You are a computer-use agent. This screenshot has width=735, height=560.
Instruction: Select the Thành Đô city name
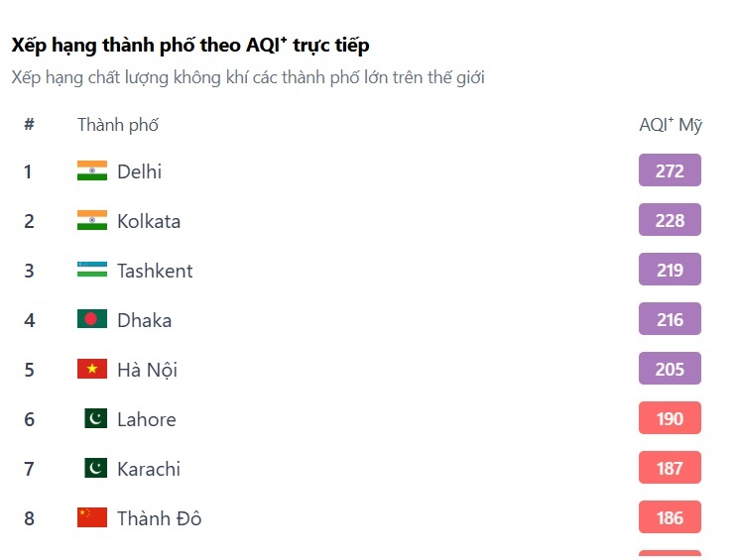coord(159,518)
